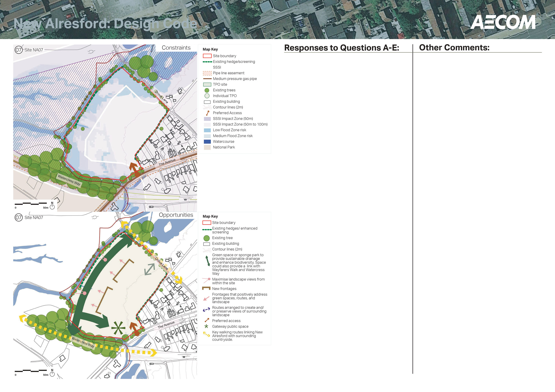The width and height of the screenshot is (555, 392).
Task: Click the 07 circle beside the Constraints site label
Action: click(x=19, y=50)
